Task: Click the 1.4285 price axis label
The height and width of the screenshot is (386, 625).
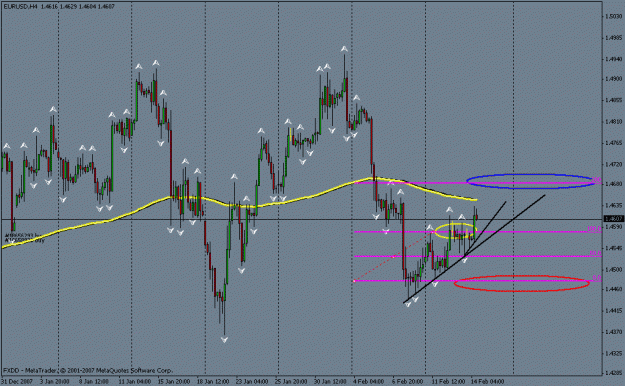Action: (614, 373)
